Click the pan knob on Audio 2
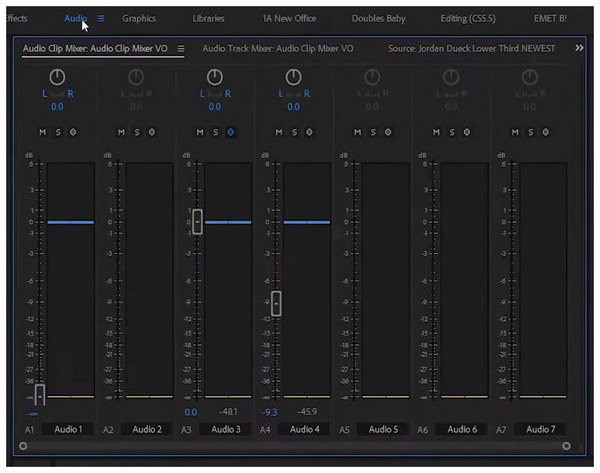Image resolution: width=600 pixels, height=473 pixels. 136,77
